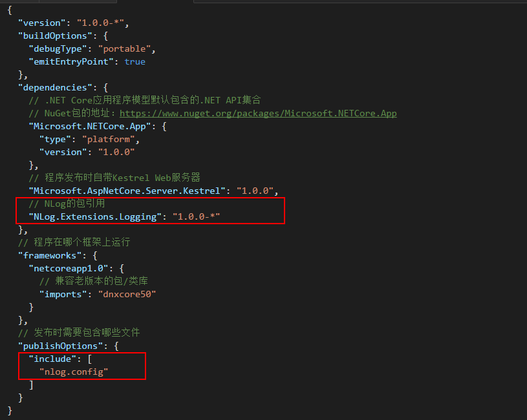
Task: Select the "nlog.config" entry
Action: point(74,372)
